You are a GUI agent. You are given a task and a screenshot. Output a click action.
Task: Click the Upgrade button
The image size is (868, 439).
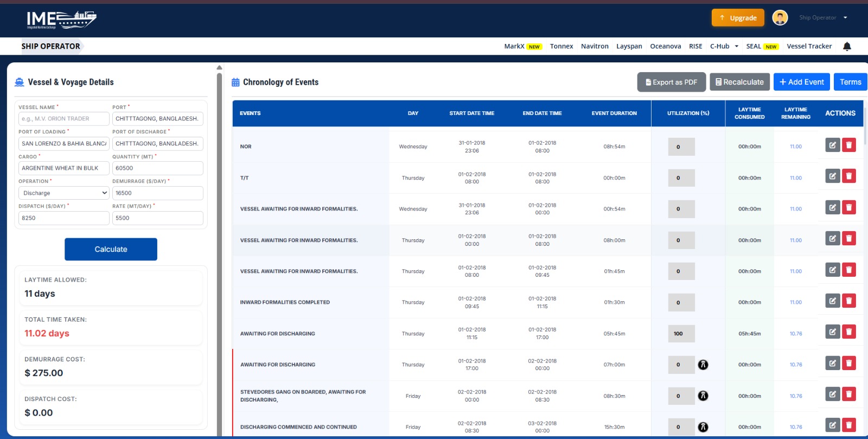(x=738, y=18)
